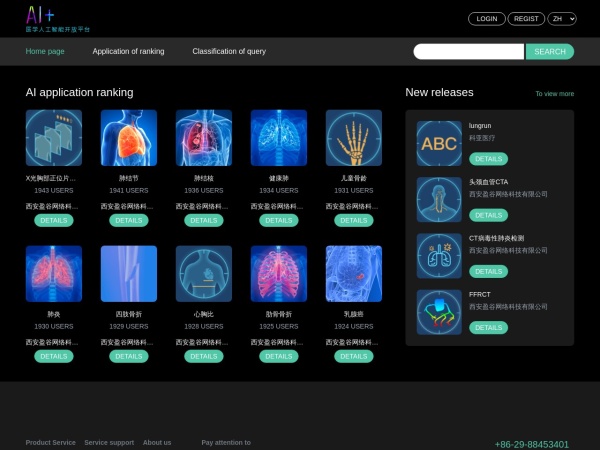Image resolution: width=600 pixels, height=450 pixels.
Task: Choose the 四肢骨折 fracture thumbnail
Action: pyautogui.click(x=129, y=274)
